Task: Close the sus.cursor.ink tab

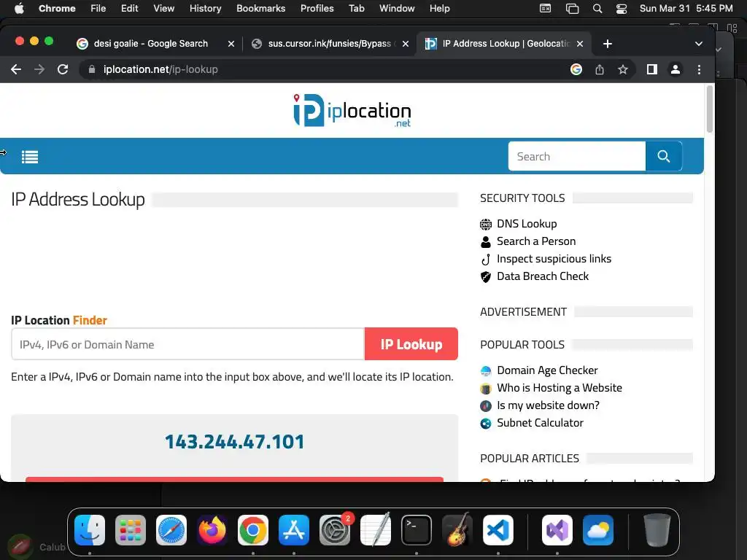Action: [406, 44]
